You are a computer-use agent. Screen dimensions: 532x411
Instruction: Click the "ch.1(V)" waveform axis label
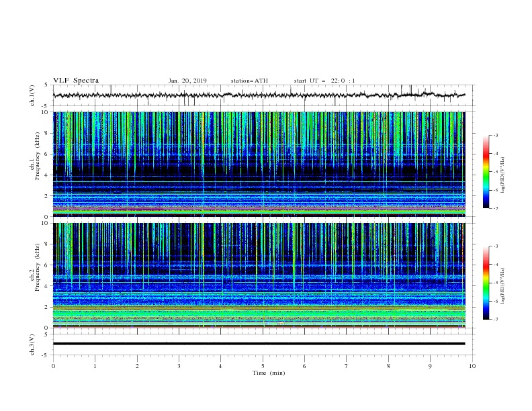point(32,95)
